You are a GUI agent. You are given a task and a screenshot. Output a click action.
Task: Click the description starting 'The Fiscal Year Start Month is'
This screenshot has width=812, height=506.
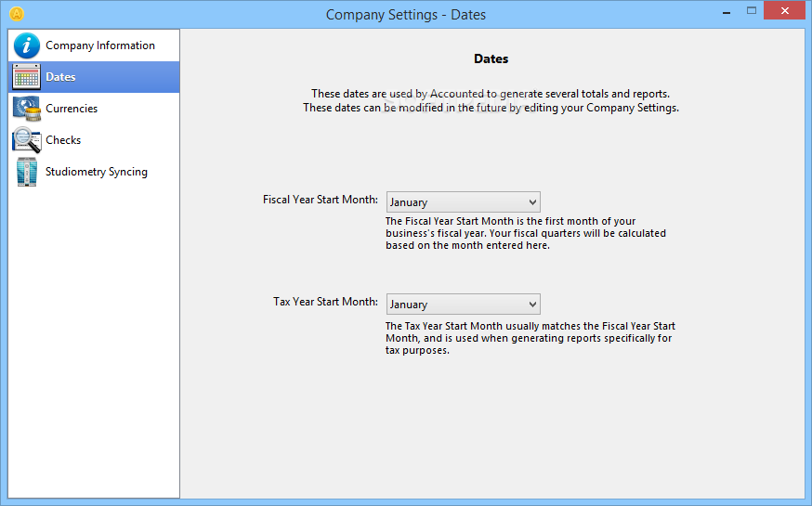[x=526, y=233]
